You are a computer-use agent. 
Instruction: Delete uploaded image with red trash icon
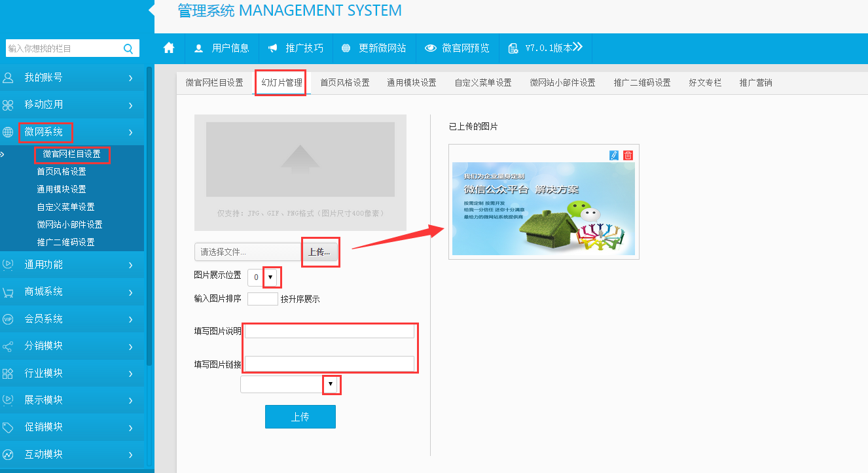coord(628,155)
